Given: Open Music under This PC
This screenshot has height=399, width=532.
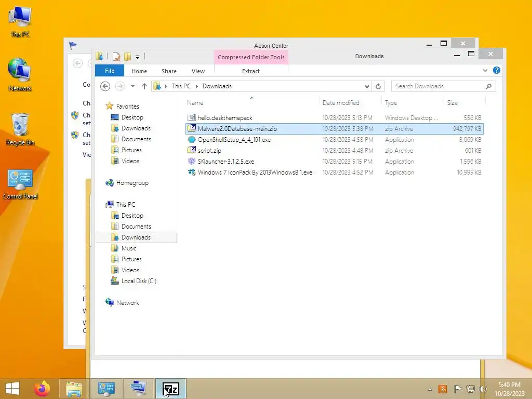Looking at the screenshot, I should (129, 248).
